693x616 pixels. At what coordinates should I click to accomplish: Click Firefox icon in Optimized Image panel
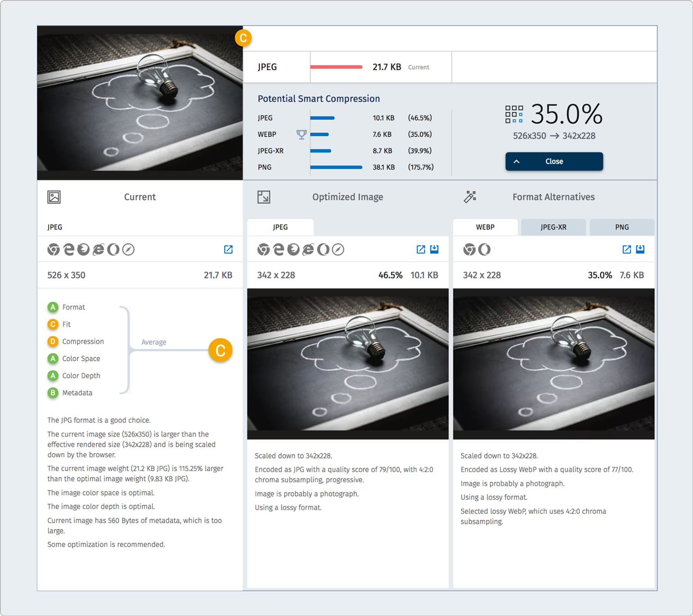tap(293, 249)
